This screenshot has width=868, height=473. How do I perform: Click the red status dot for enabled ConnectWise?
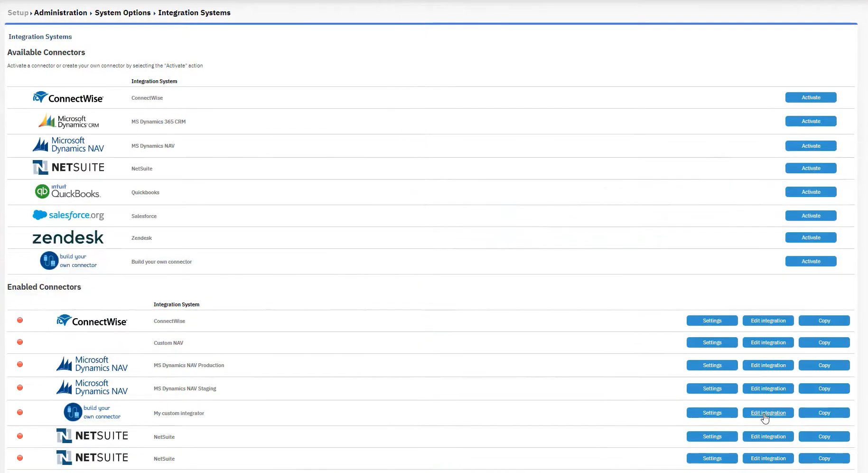(x=20, y=320)
